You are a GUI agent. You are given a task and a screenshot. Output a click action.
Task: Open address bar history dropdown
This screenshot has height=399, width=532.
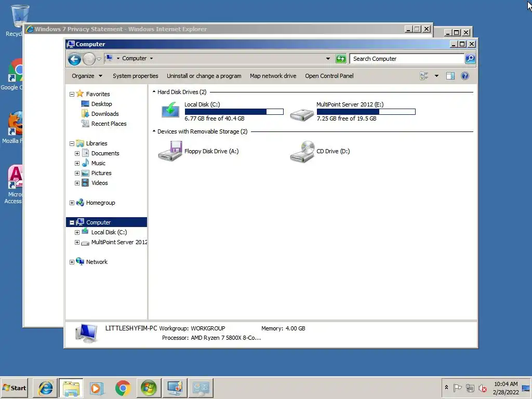point(328,59)
